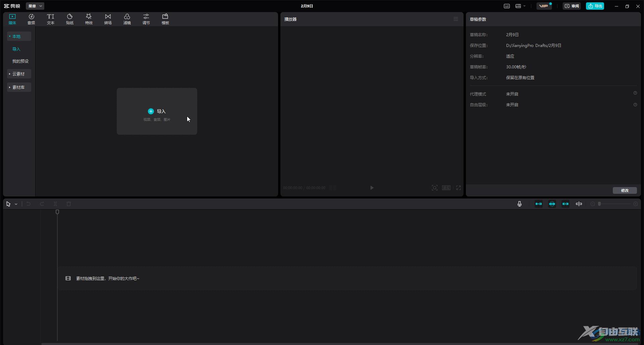Click the 导出 export button
This screenshot has width=644, height=345.
tap(595, 6)
